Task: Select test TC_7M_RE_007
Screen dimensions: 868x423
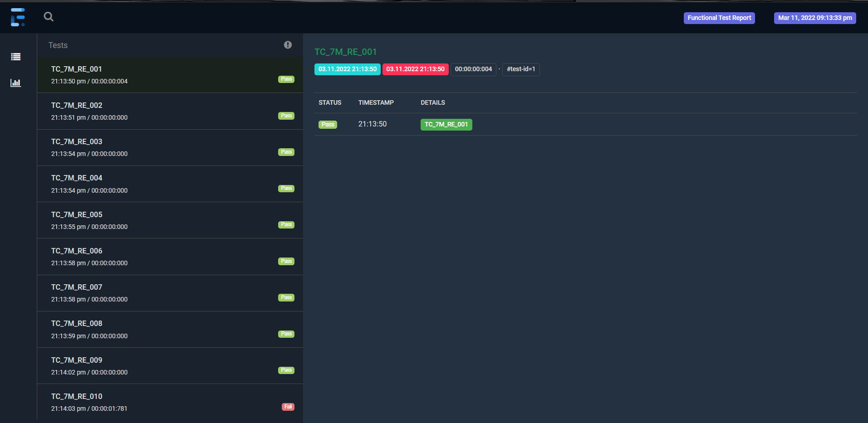Action: [x=170, y=293]
